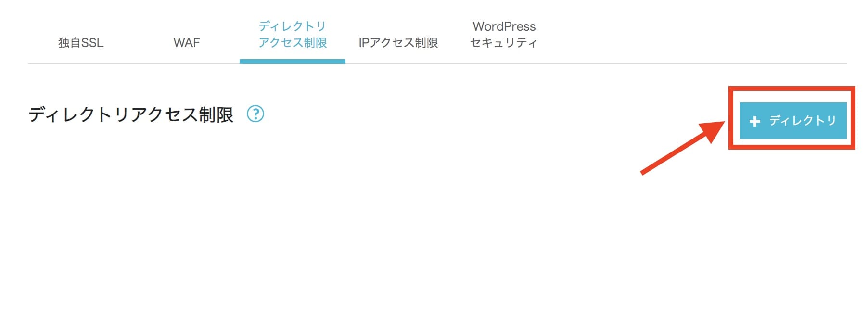Click the ディレクトリ text on blue button
868x329 pixels.
(x=803, y=120)
